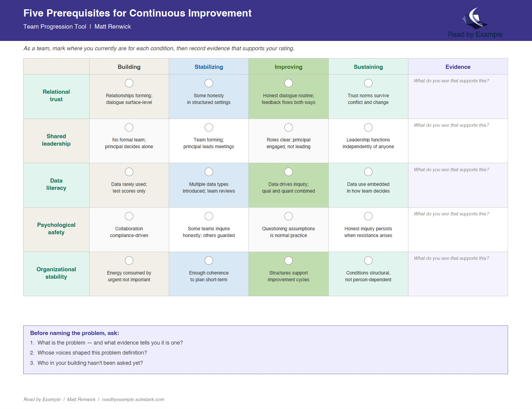This screenshot has width=532, height=409.
Task: Select Building for Relational trust
Action: [129, 83]
